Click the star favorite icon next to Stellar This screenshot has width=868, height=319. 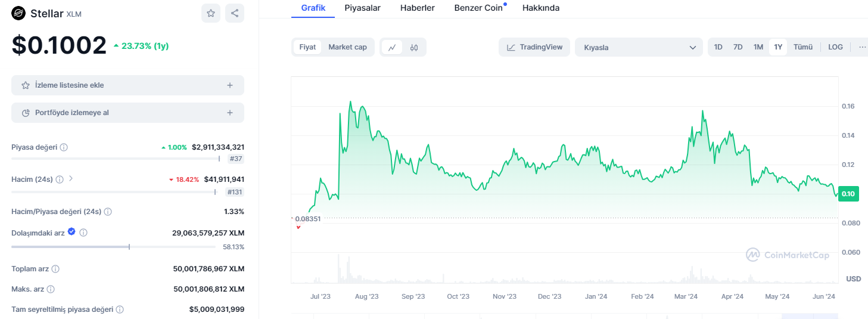(211, 13)
